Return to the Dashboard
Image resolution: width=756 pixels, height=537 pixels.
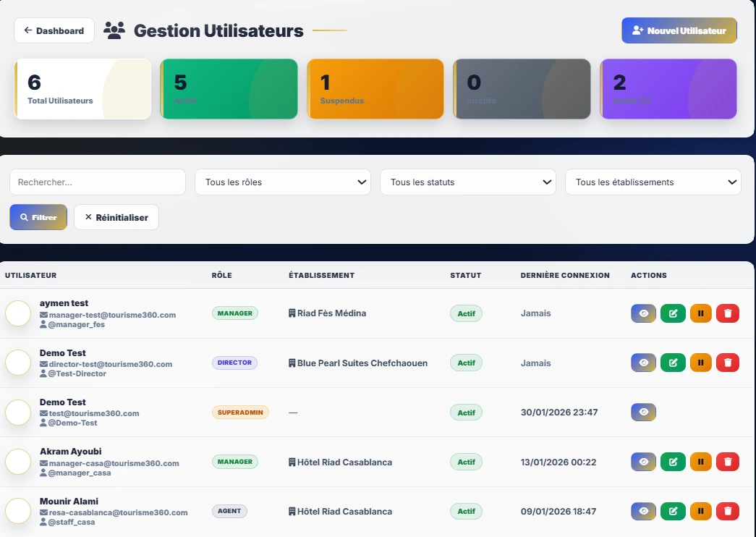54,30
